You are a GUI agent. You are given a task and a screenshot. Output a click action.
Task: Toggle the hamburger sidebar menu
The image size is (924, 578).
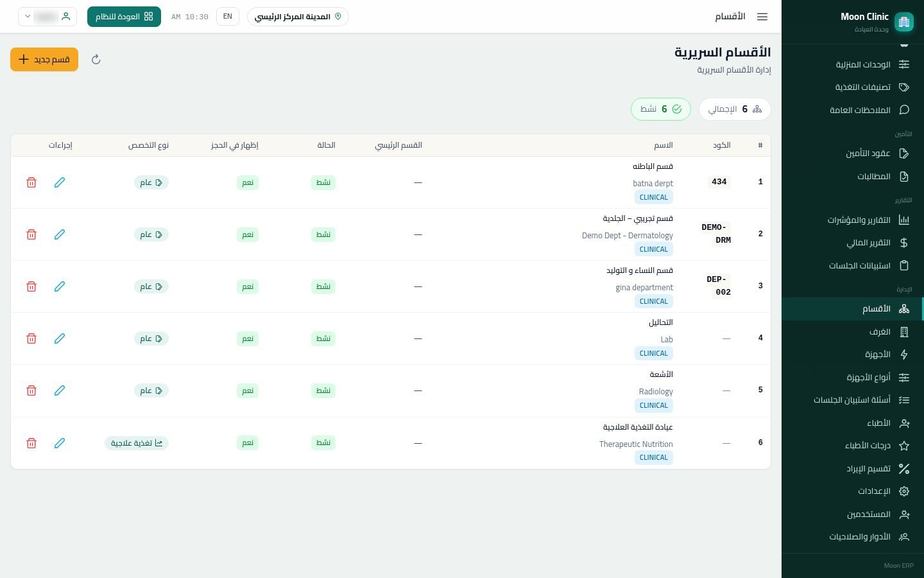[762, 17]
